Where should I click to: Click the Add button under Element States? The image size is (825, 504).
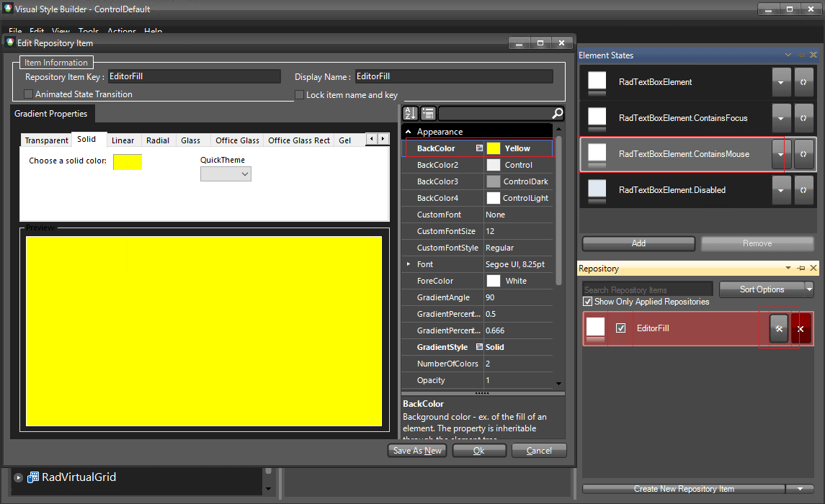638,243
